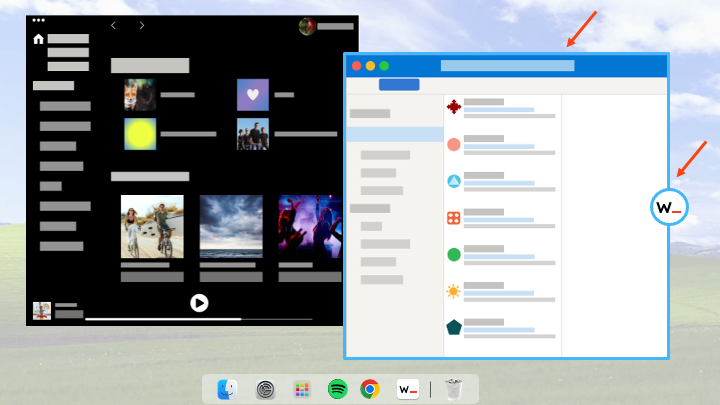Open the profile avatar in music app
Image resolution: width=720 pixels, height=405 pixels.
tap(307, 26)
